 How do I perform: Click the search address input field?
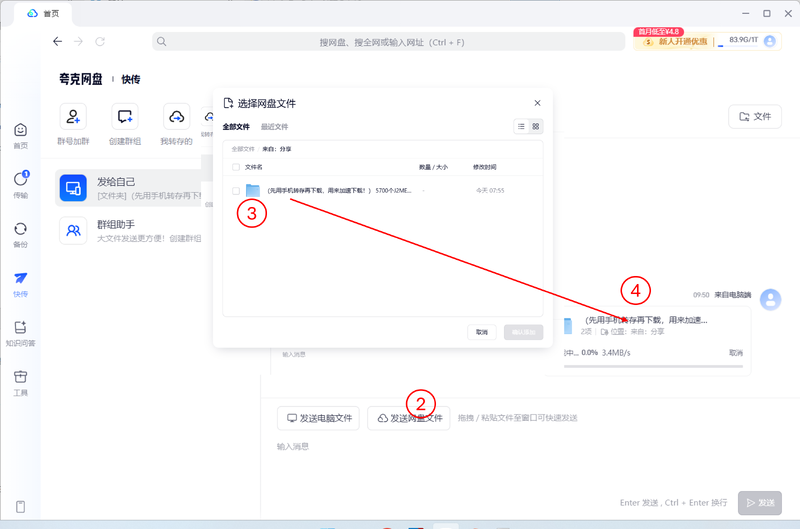[x=388, y=42]
